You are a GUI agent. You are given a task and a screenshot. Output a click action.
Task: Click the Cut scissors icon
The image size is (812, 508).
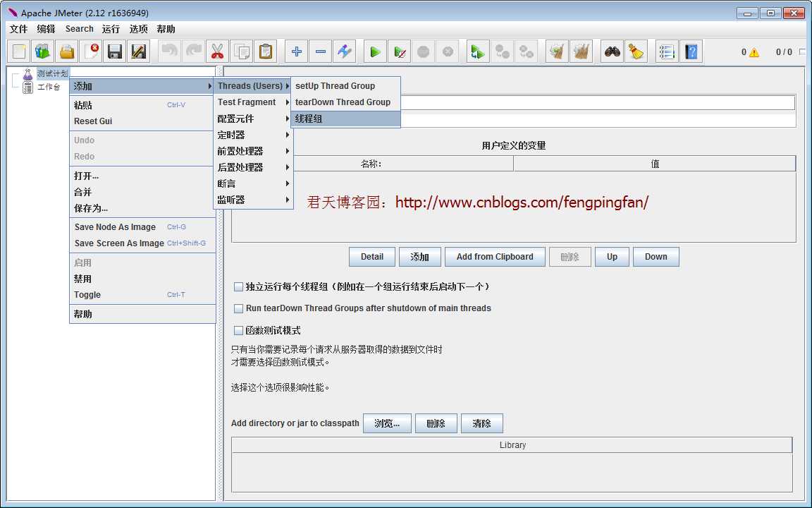coord(218,52)
